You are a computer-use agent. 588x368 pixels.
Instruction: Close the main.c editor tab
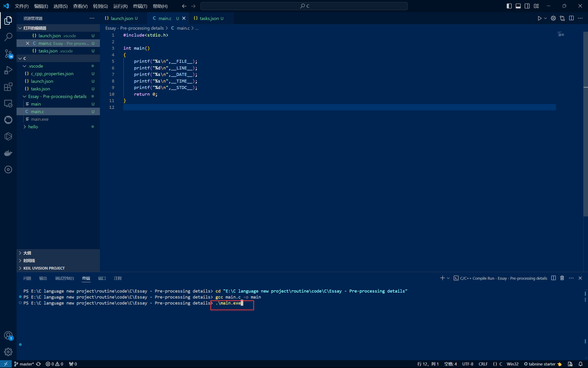[184, 18]
